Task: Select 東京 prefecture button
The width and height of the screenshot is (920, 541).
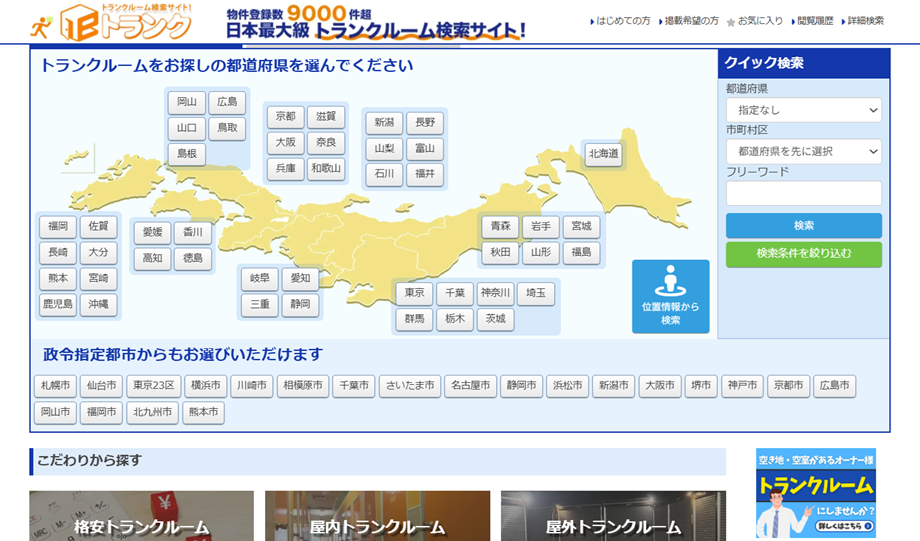Action: point(413,294)
